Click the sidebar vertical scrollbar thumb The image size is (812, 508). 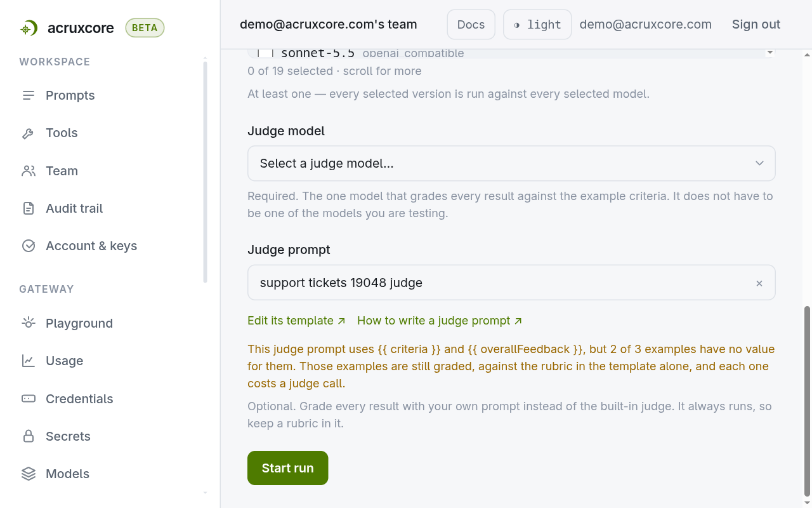tap(205, 172)
